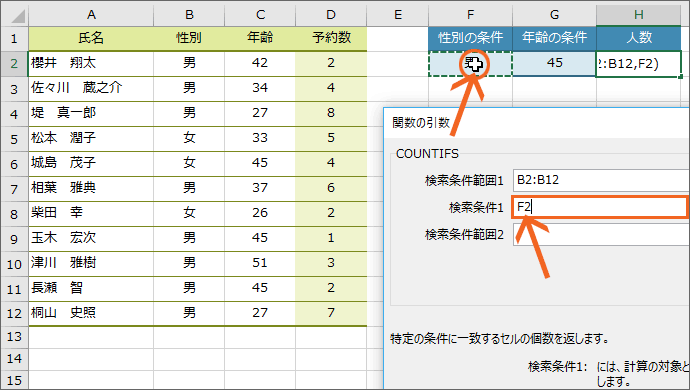Click the 氏名 header cell
Viewport: 690px width, 390px height.
[x=91, y=38]
